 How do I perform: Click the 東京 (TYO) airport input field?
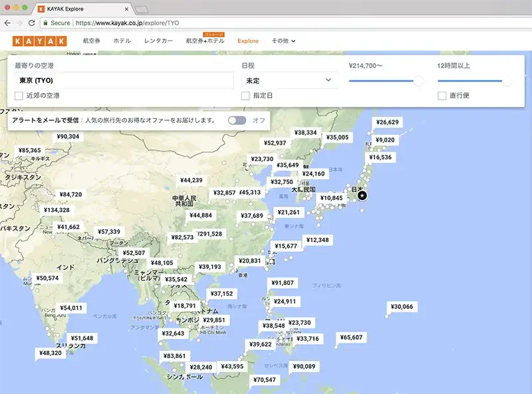120,80
